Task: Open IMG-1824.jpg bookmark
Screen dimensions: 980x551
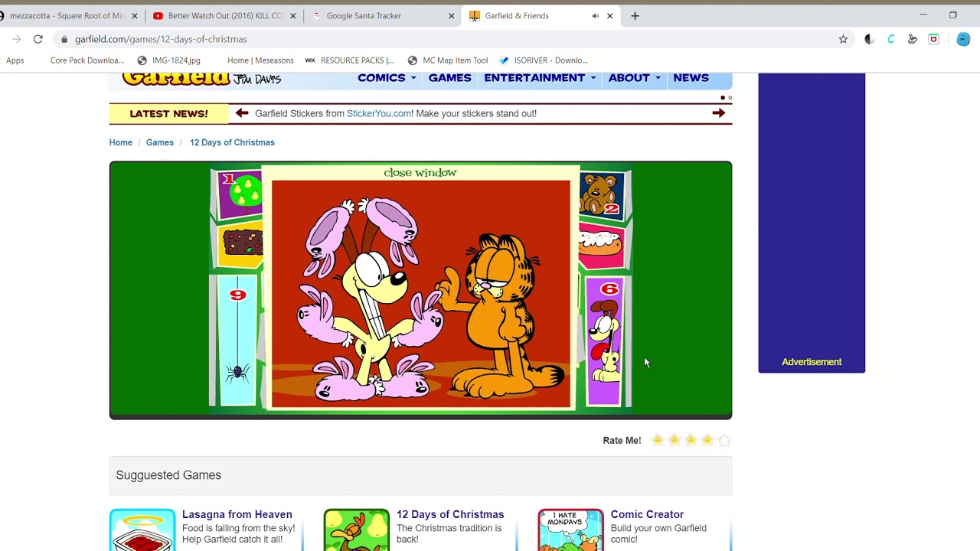Action: tap(169, 60)
